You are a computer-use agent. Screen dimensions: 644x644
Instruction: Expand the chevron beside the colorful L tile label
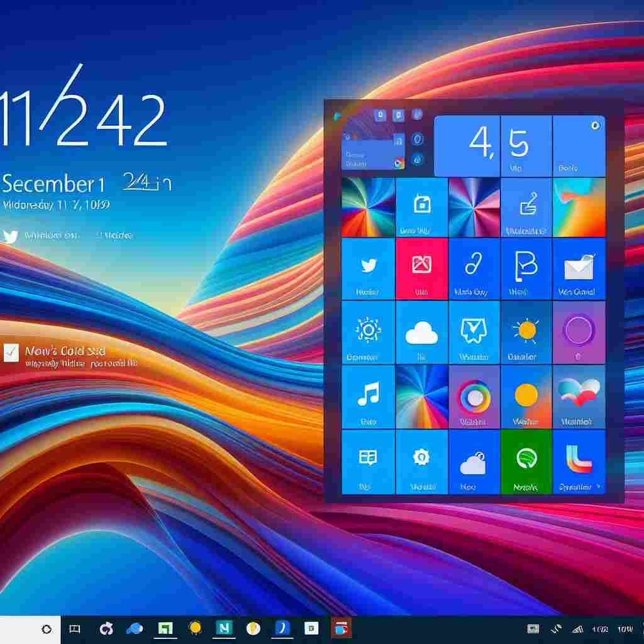pos(599,486)
